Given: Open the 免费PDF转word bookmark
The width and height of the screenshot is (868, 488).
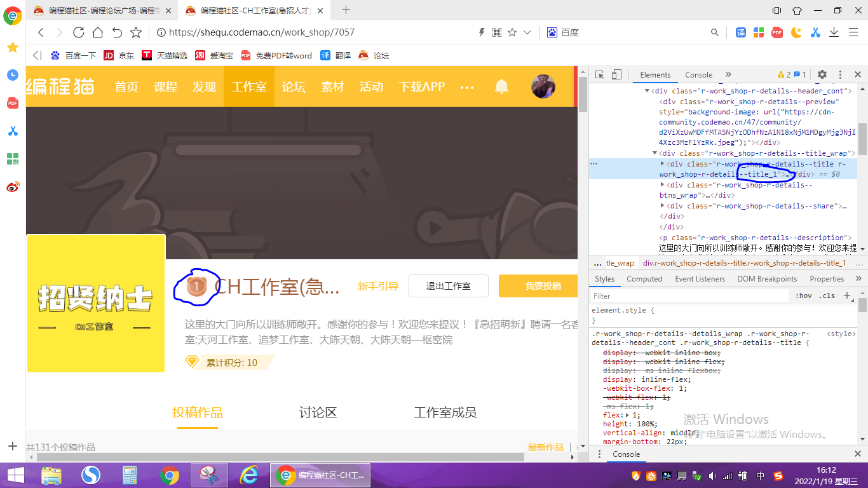Looking at the screenshot, I should tap(276, 55).
